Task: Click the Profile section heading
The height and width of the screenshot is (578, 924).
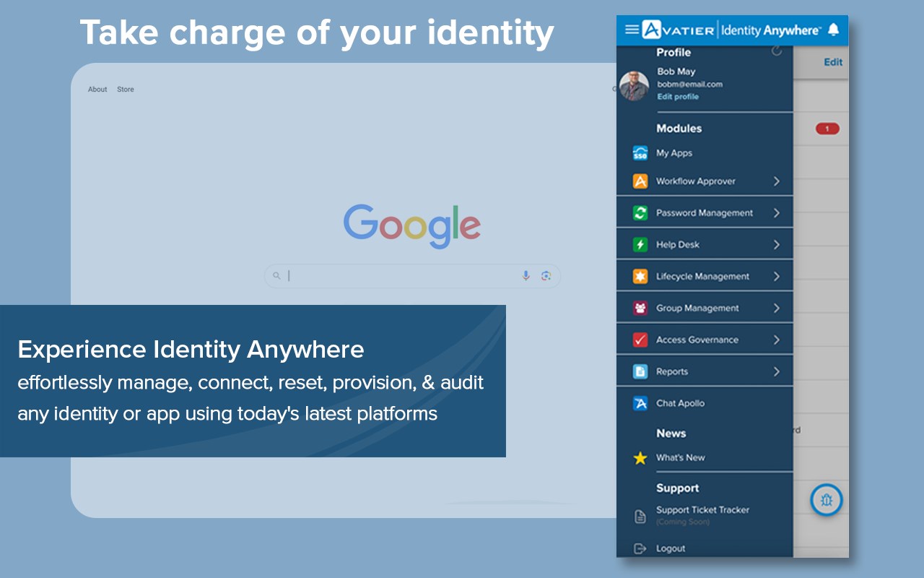Action: 674,52
